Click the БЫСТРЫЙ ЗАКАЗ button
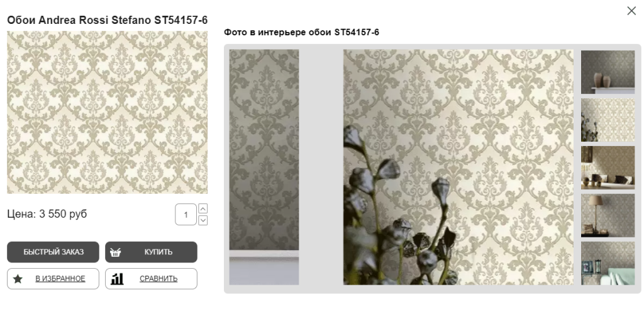The width and height of the screenshot is (644, 311). click(x=53, y=252)
